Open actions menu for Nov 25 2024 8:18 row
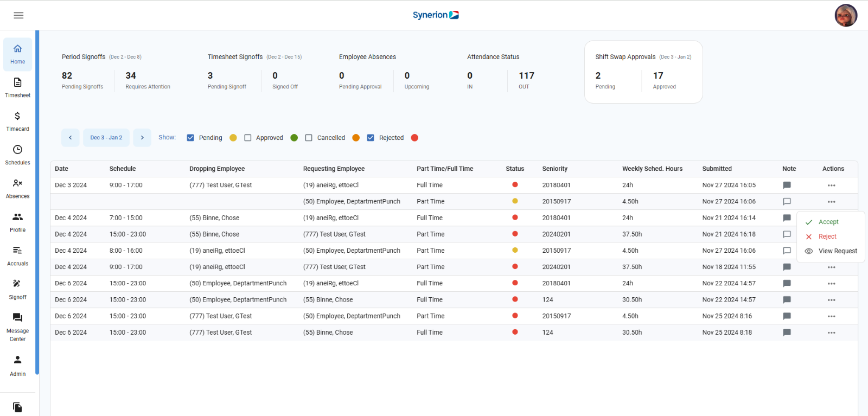Viewport: 868px width, 416px height. [832, 332]
